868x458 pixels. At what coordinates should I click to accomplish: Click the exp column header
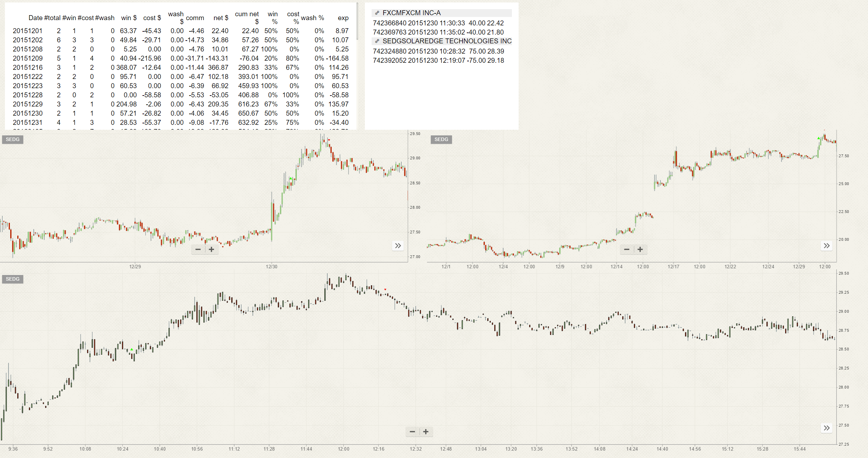pyautogui.click(x=343, y=18)
